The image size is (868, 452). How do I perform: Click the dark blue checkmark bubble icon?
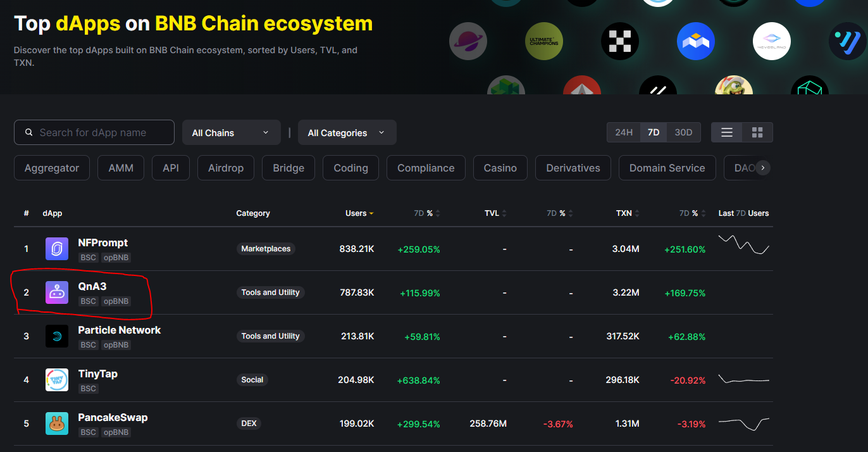point(848,41)
